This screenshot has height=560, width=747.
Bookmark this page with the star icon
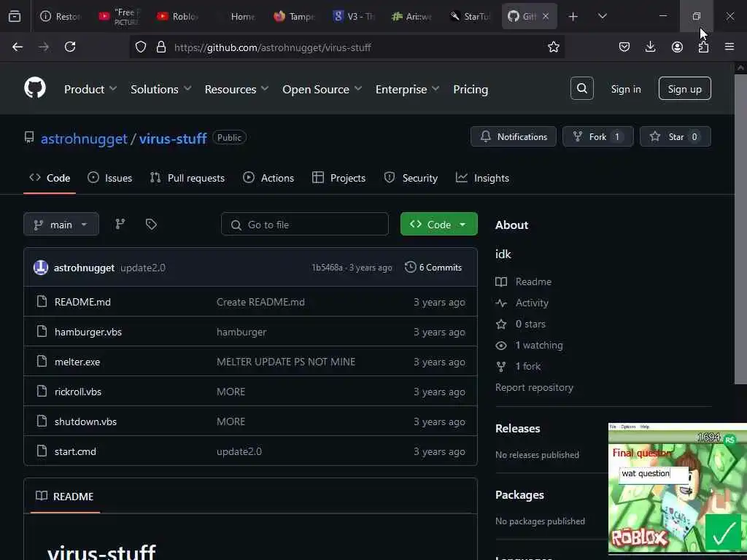pos(553,47)
